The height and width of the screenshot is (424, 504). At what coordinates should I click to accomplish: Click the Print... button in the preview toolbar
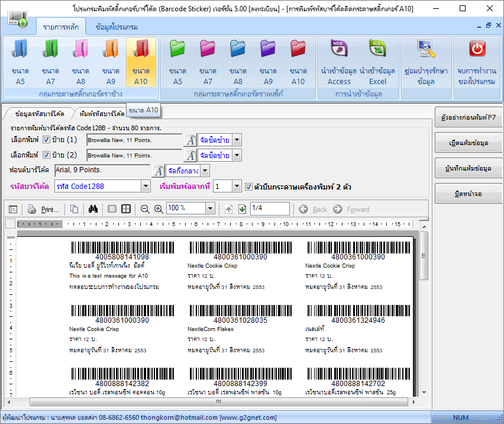click(44, 210)
